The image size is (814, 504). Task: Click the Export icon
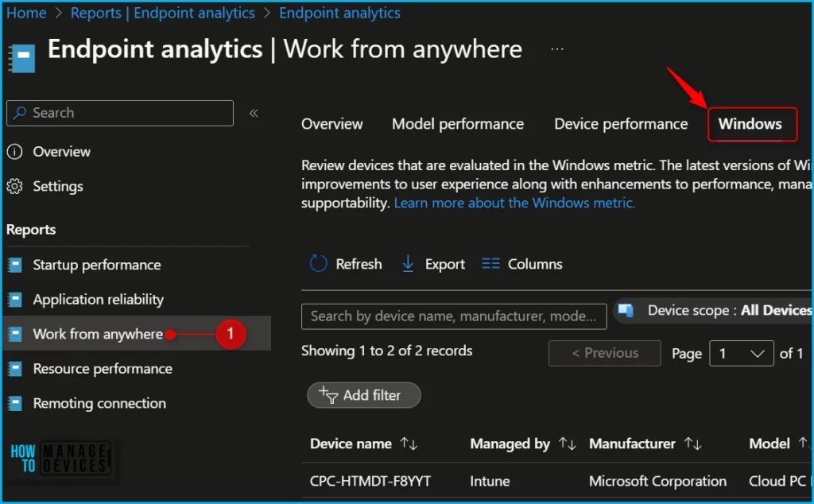click(x=408, y=263)
